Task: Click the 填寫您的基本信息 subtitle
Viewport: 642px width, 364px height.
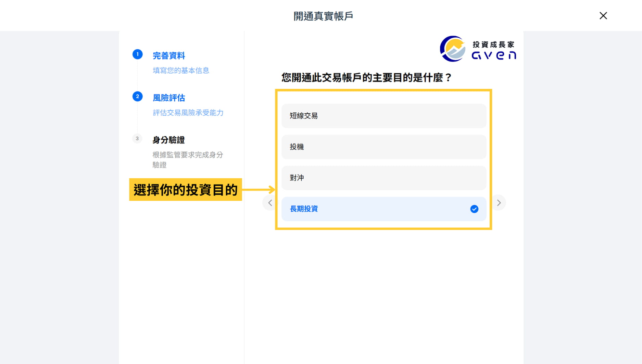Action: 181,71
